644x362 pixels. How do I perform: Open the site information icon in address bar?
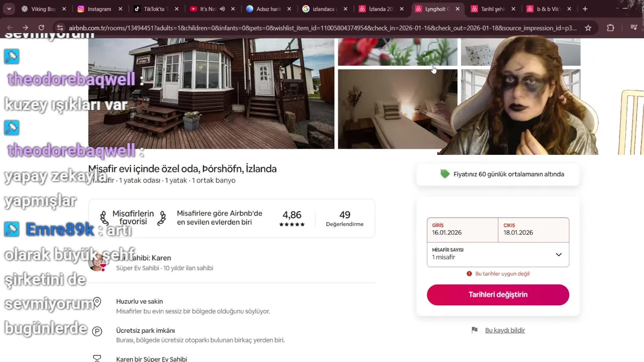coord(60,28)
